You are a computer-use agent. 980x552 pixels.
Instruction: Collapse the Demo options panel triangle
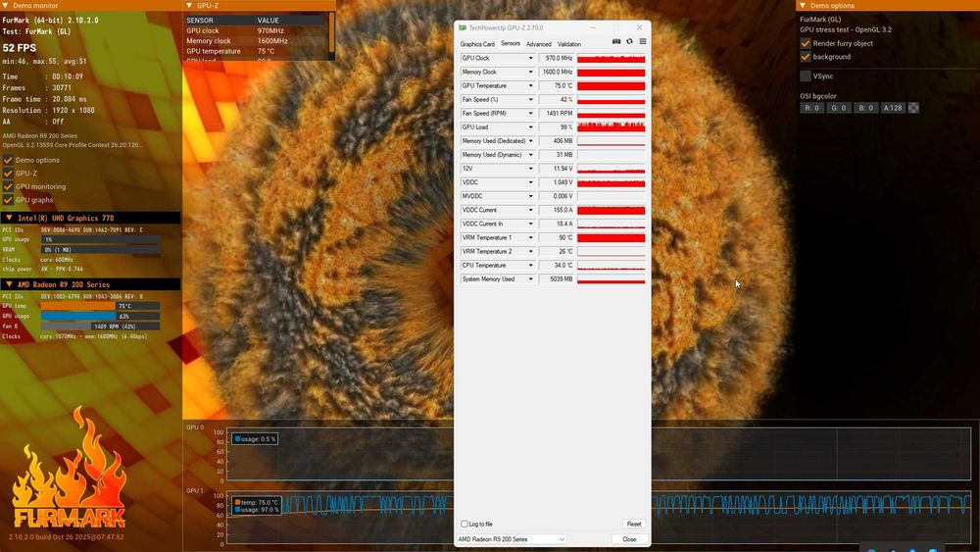click(x=804, y=5)
